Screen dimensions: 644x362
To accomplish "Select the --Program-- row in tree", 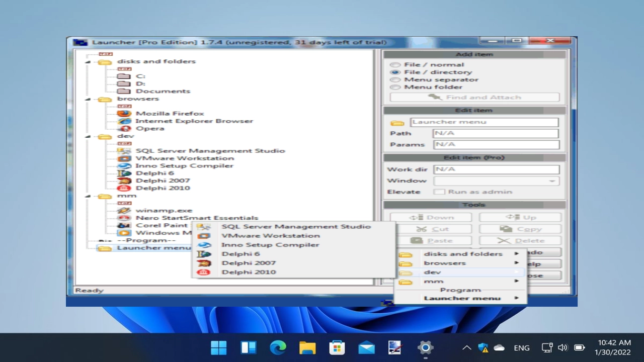I will (146, 240).
